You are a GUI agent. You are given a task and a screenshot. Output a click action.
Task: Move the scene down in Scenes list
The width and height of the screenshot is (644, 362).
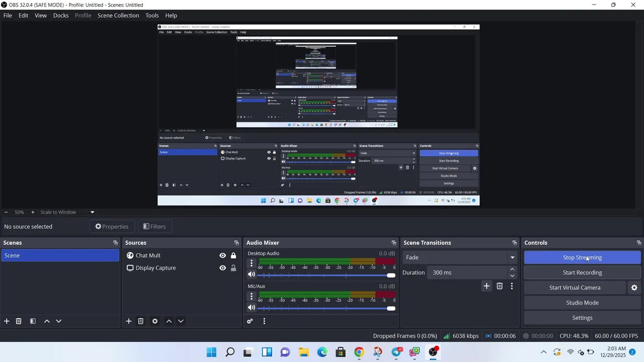click(x=58, y=321)
